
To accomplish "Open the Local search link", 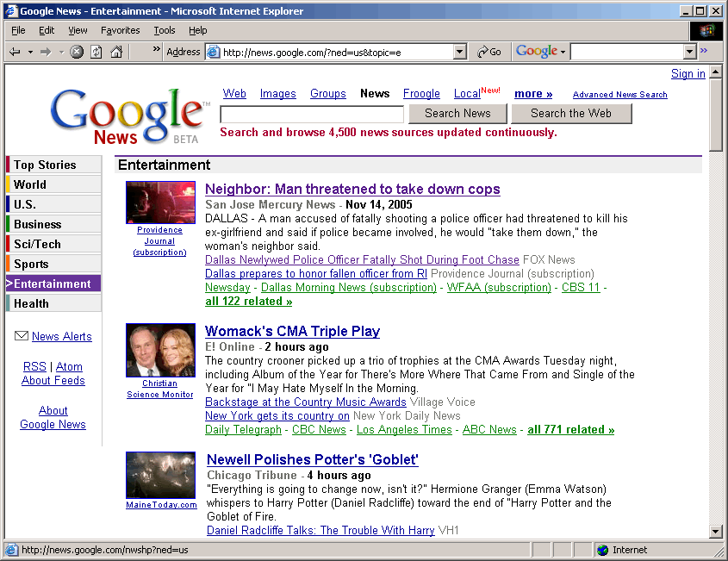I will pyautogui.click(x=467, y=93).
